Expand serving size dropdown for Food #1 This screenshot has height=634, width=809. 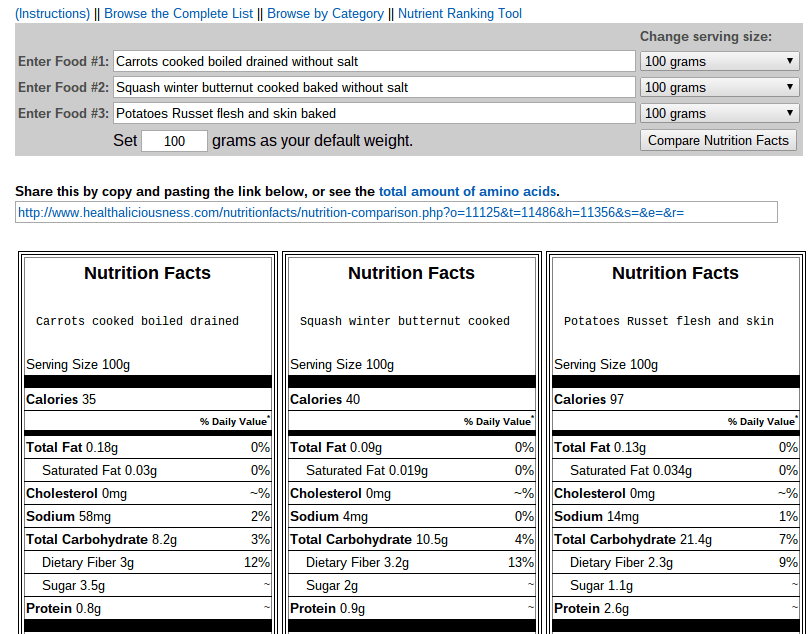719,62
